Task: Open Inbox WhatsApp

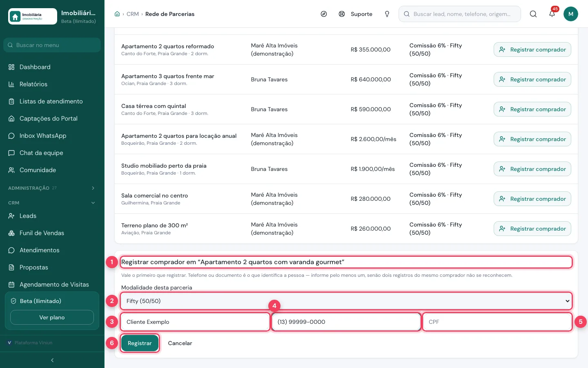Action: (52, 136)
